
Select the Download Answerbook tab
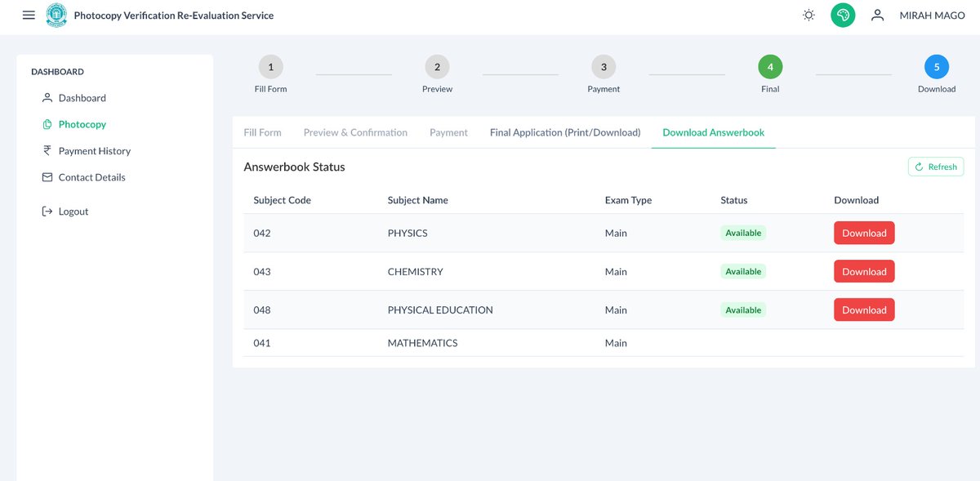click(714, 132)
